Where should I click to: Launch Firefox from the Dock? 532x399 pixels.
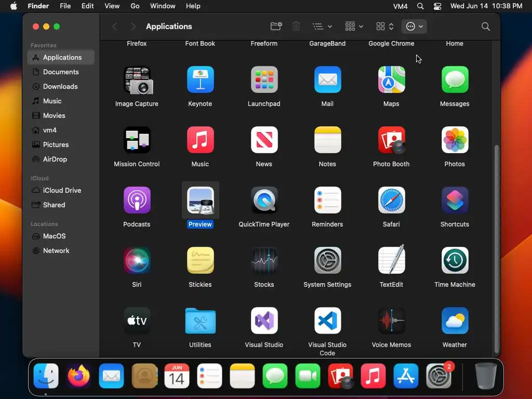(x=79, y=376)
